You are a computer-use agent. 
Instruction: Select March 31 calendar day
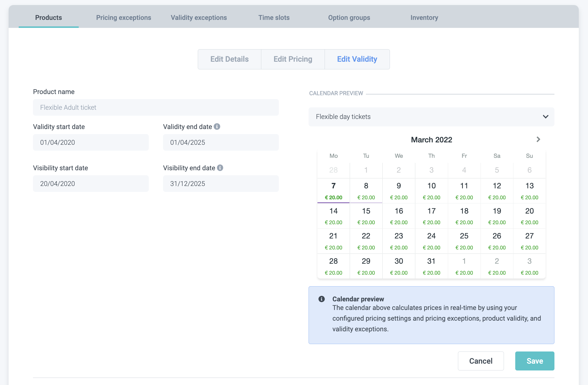tap(431, 266)
